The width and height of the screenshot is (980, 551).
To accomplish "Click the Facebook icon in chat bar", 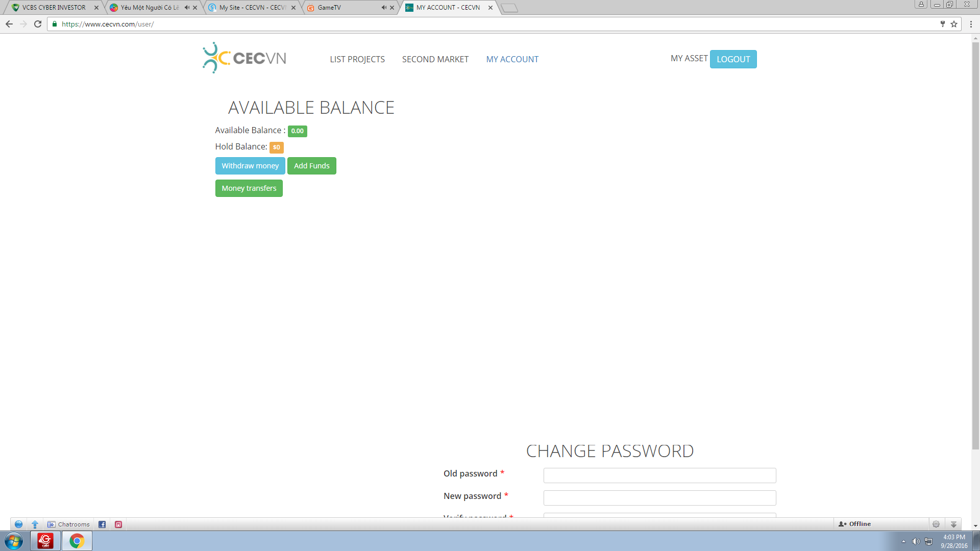I will [x=102, y=524].
